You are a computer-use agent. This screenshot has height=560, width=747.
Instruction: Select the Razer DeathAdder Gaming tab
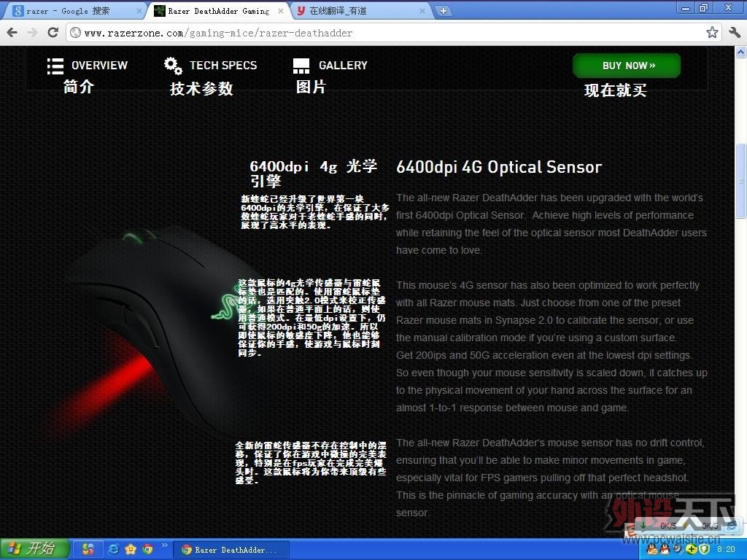point(217,10)
